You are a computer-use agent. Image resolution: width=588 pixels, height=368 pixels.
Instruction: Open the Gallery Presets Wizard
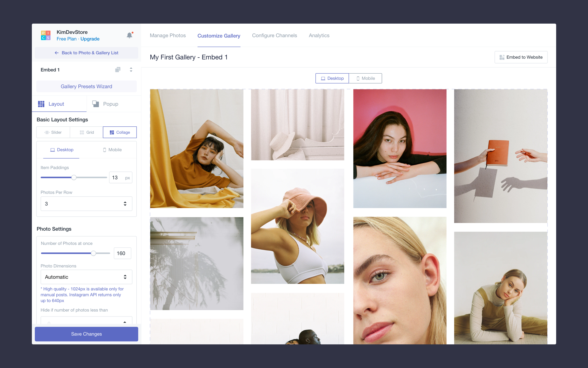click(86, 86)
